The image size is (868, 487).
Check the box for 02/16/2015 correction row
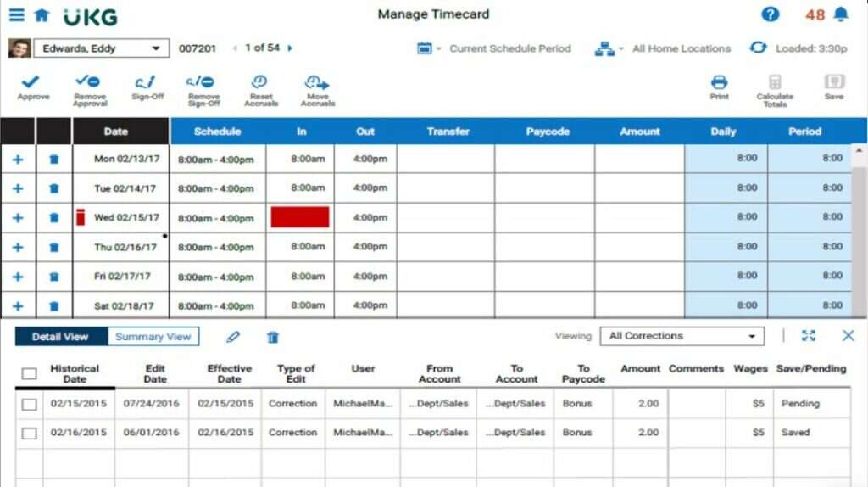click(x=30, y=434)
